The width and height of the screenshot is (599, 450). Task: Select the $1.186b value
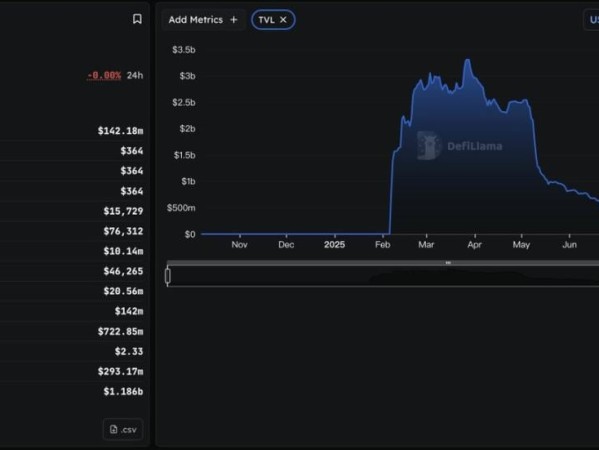(123, 392)
